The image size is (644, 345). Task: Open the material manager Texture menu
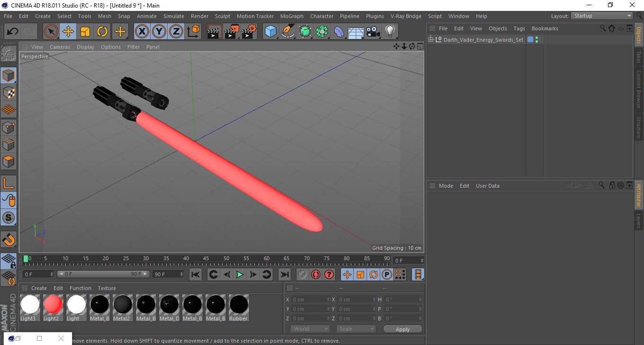pyautogui.click(x=107, y=288)
